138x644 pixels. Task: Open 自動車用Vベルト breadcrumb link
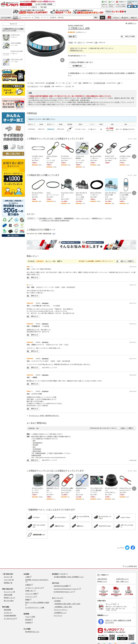(x=97, y=218)
